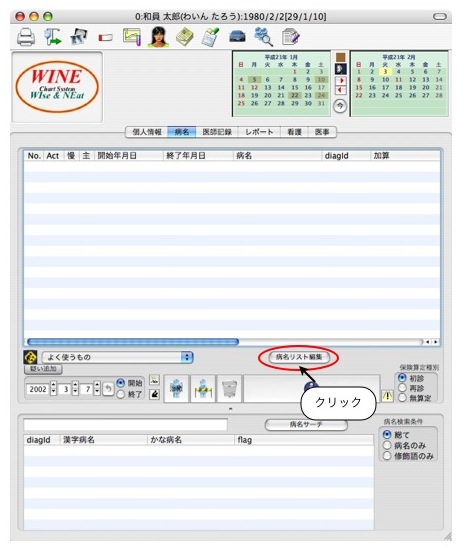Select the 開始 radio button

point(121,383)
